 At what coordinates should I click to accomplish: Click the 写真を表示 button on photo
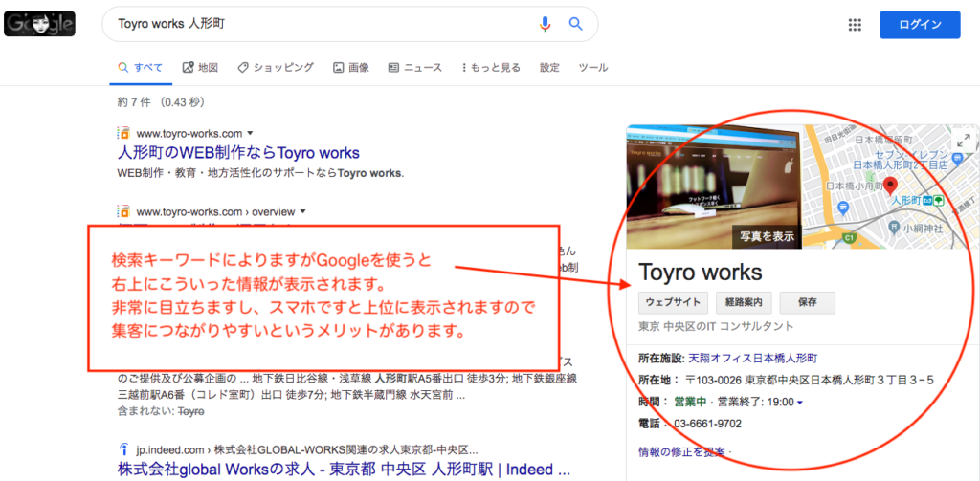(x=767, y=237)
